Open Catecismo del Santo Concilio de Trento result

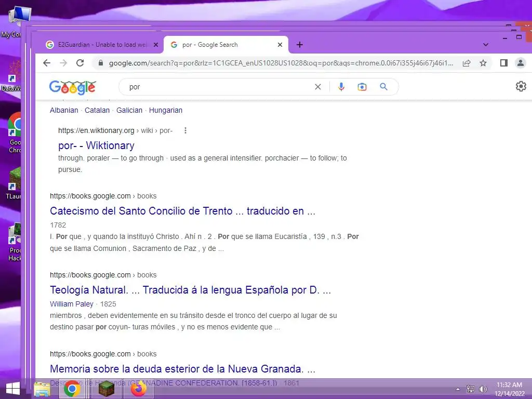tap(182, 211)
